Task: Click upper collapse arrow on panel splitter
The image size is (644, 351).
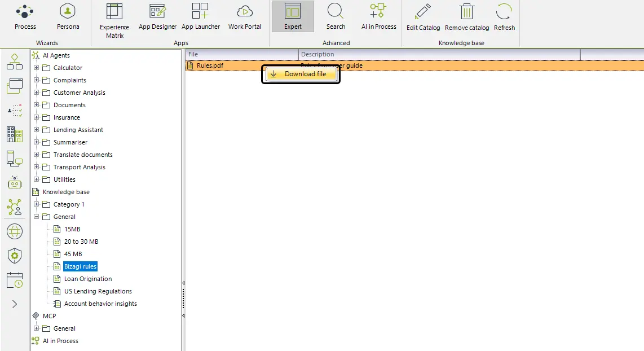Action: 183,283
